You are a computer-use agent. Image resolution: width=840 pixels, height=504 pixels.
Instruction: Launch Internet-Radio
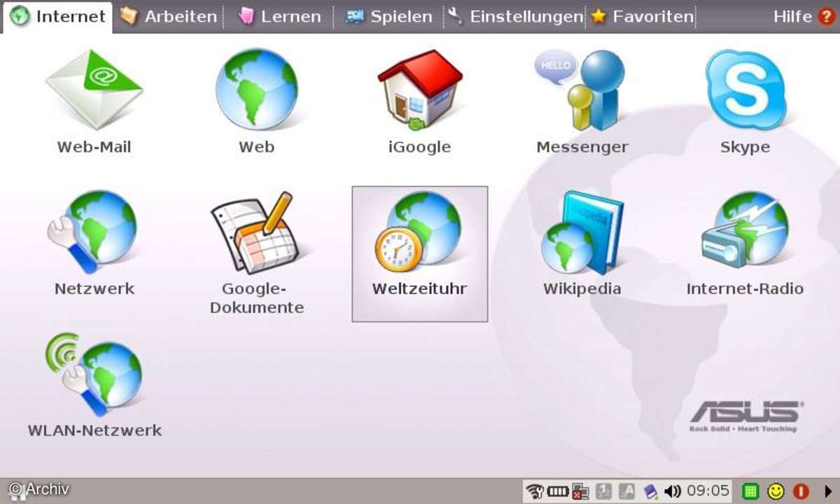pos(745,243)
